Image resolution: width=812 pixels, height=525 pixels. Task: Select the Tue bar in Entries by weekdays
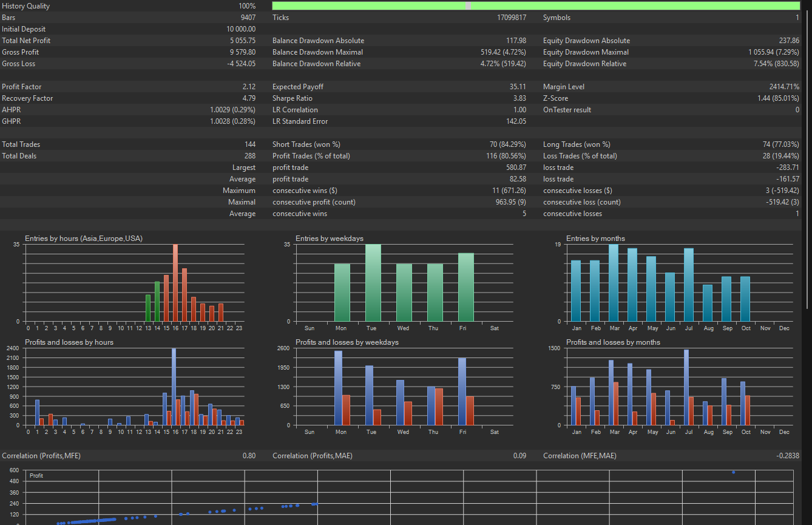[x=373, y=283]
